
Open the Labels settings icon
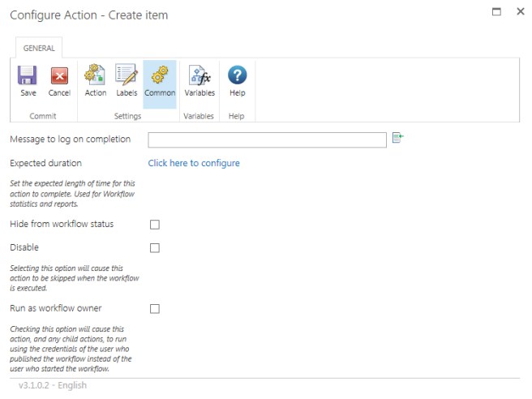coord(127,76)
